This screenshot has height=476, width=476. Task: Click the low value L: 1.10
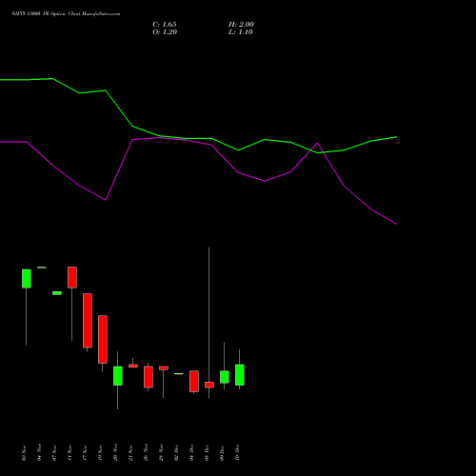click(241, 32)
